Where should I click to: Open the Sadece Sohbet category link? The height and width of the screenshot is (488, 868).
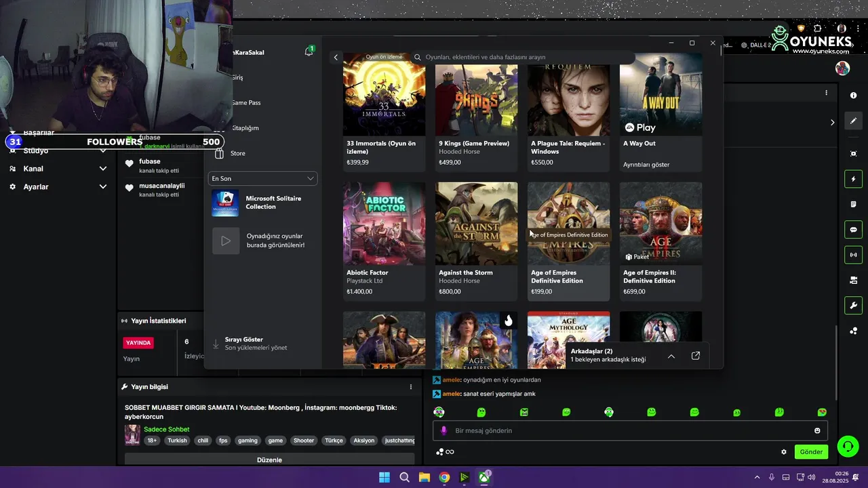[x=166, y=429]
